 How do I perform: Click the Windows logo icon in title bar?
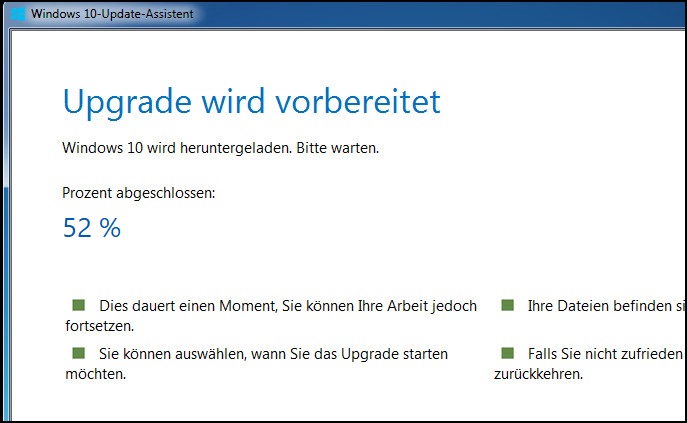pyautogui.click(x=18, y=13)
